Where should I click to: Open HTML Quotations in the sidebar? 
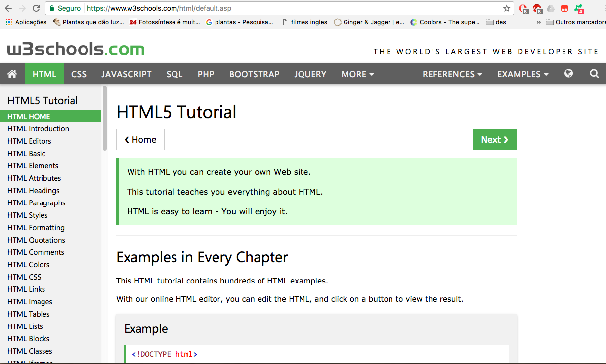[x=50, y=240]
